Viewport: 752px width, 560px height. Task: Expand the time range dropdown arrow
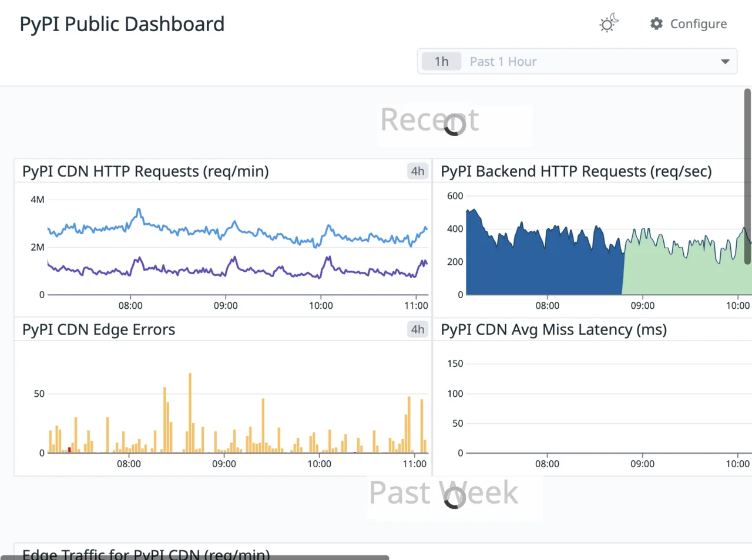pos(726,62)
